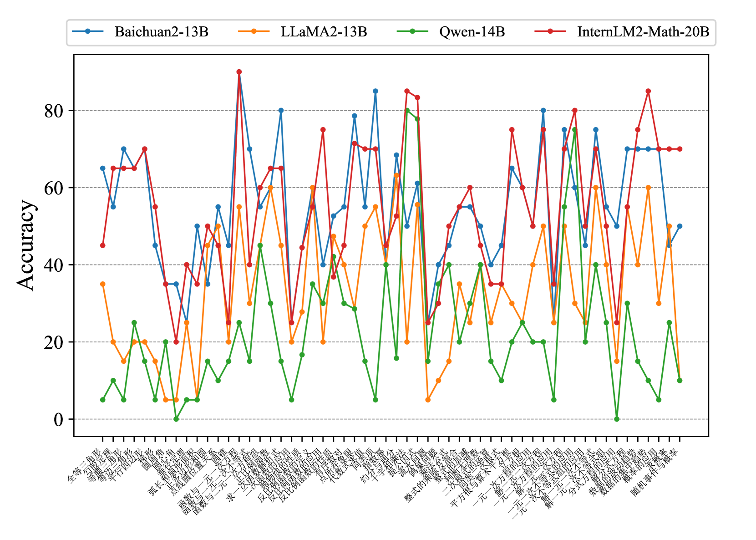Click the 40 y-axis tick label
The height and width of the screenshot is (540, 756).
(54, 265)
